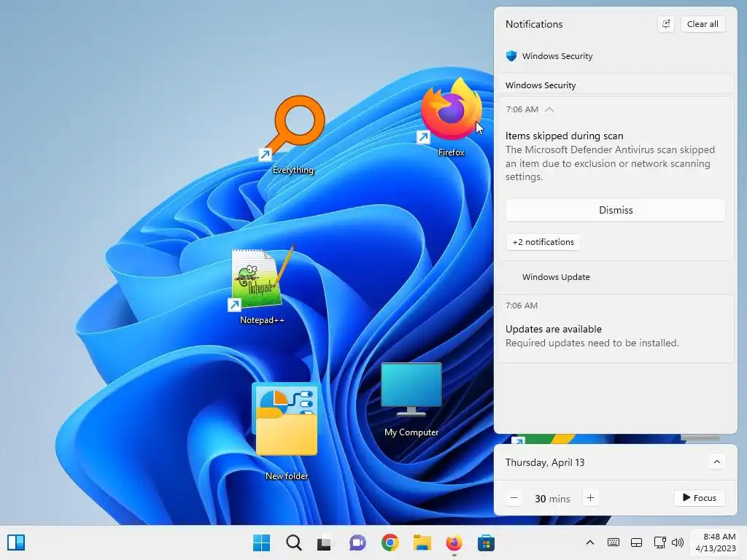Click the Windows Security header in the notification
The image size is (747, 560).
[x=541, y=85]
